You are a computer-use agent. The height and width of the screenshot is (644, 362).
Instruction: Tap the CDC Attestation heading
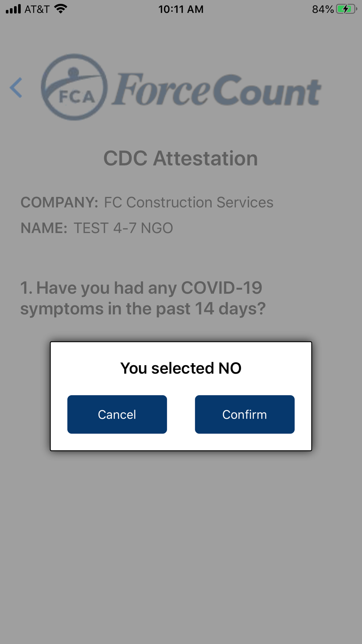pyautogui.click(x=181, y=158)
